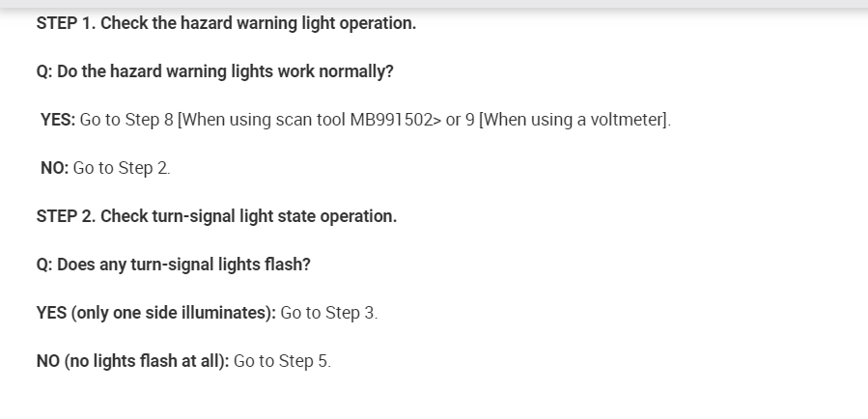Click "or 9" in the YES line

click(x=460, y=120)
